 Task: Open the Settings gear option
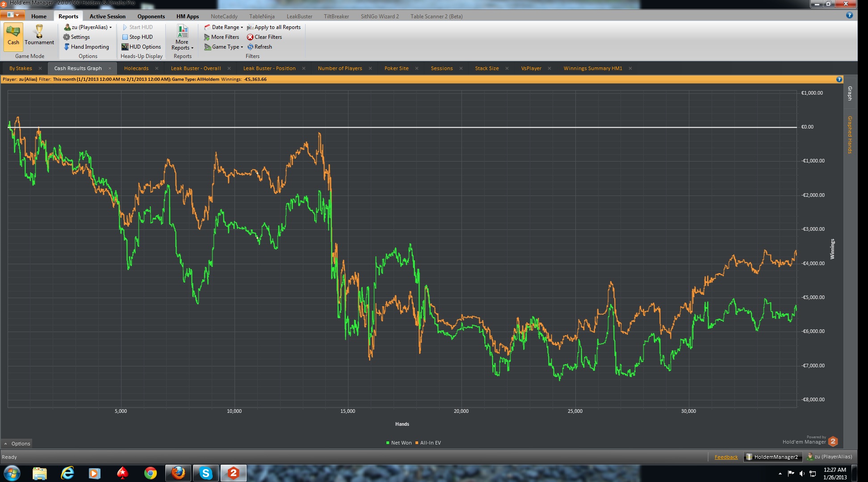[x=67, y=37]
